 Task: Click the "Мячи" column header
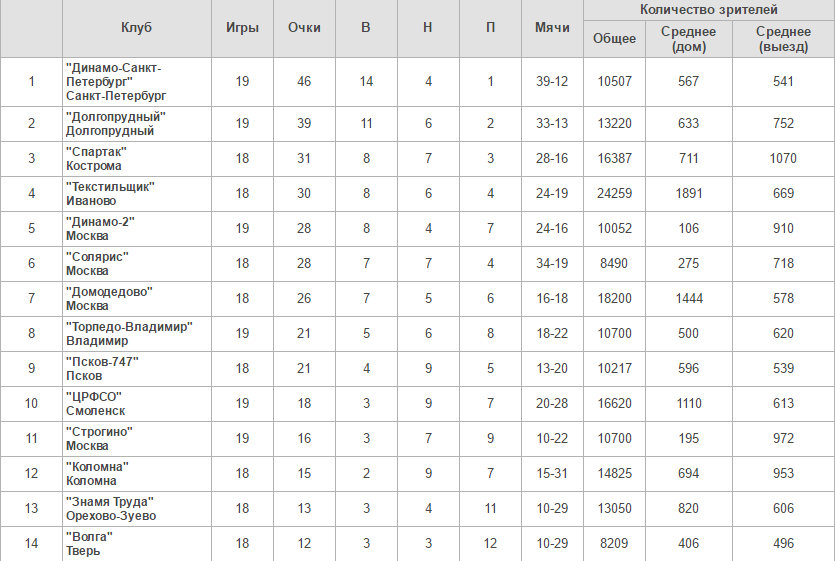point(552,28)
